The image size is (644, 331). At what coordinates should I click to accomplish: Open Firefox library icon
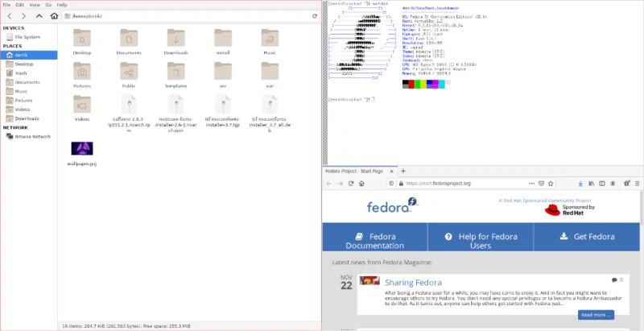coord(592,184)
